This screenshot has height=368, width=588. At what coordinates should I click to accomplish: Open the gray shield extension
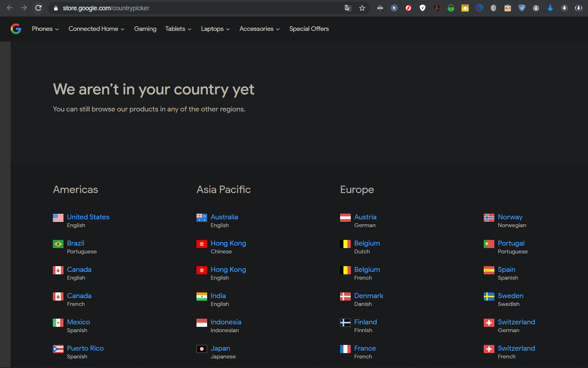493,8
